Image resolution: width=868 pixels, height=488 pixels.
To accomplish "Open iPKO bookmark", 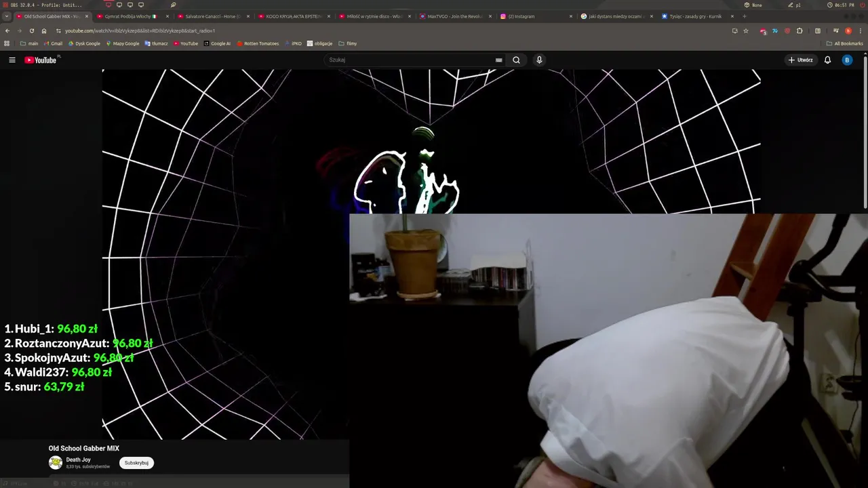I will tap(293, 43).
